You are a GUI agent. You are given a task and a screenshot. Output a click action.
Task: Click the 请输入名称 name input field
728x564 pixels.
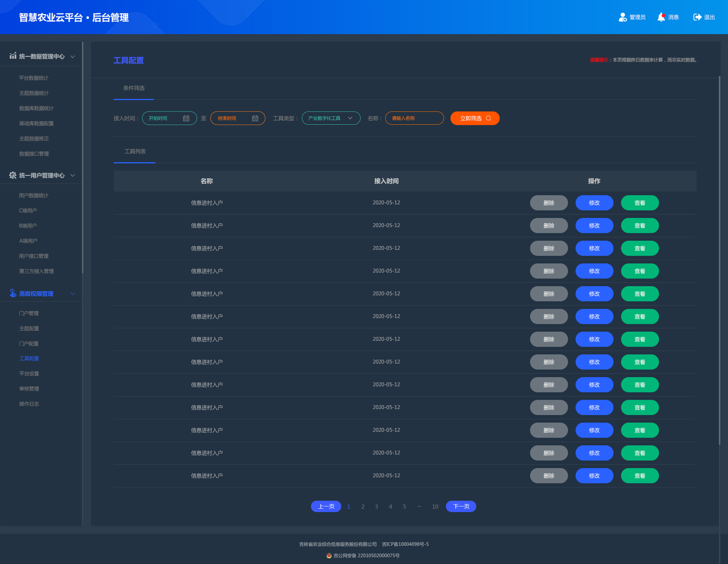click(414, 118)
